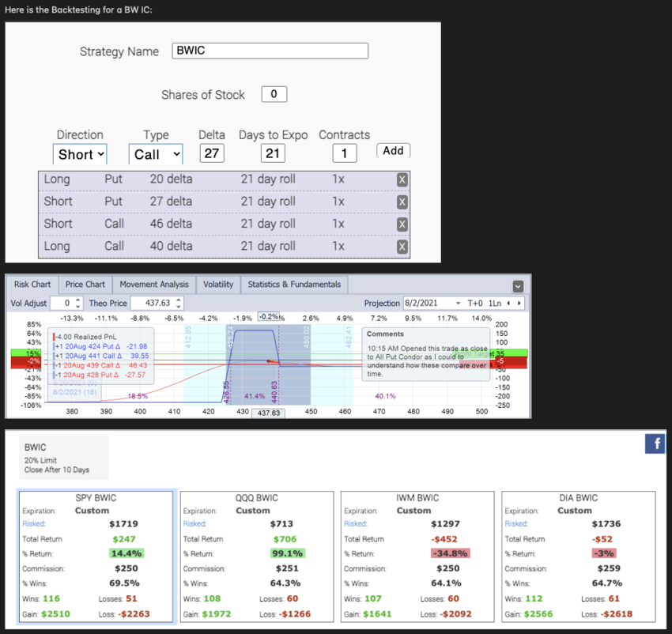Raise Theo Price using the up arrow

point(179,300)
